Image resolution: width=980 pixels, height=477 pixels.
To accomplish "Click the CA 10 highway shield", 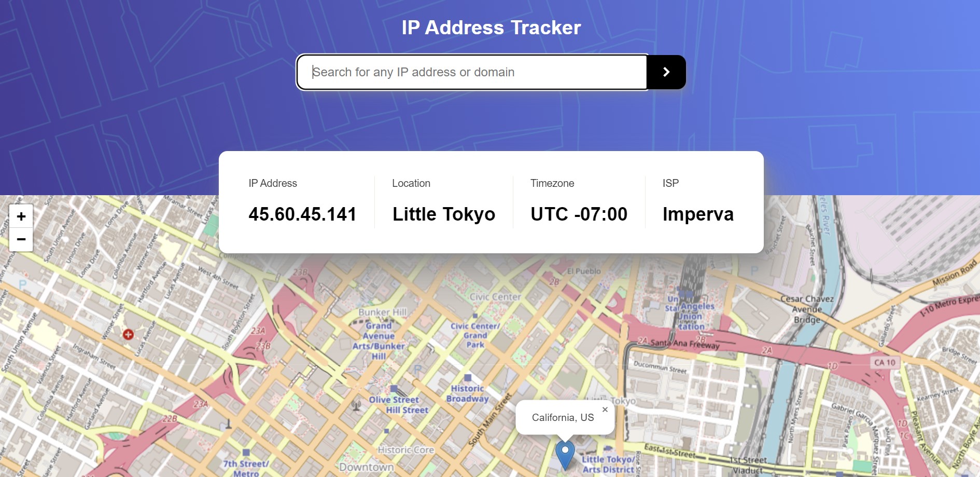I will (885, 362).
